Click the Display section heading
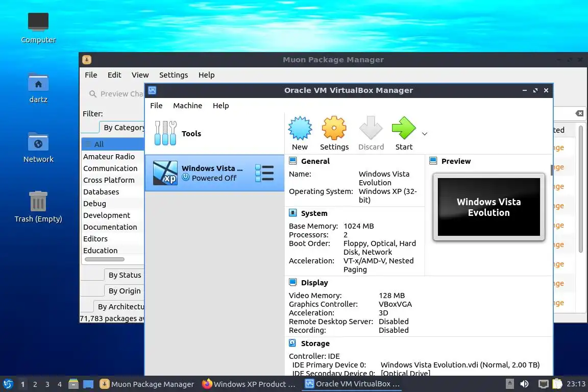Image resolution: width=588 pixels, height=392 pixels. 314,283
